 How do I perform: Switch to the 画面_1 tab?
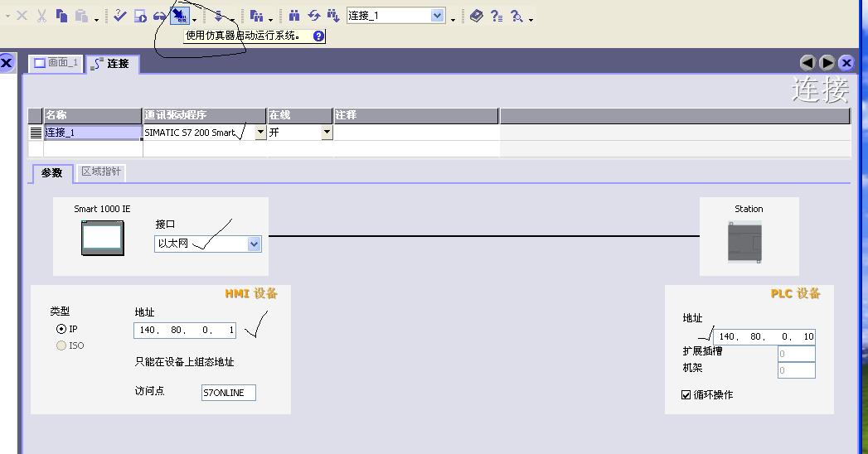tap(56, 62)
